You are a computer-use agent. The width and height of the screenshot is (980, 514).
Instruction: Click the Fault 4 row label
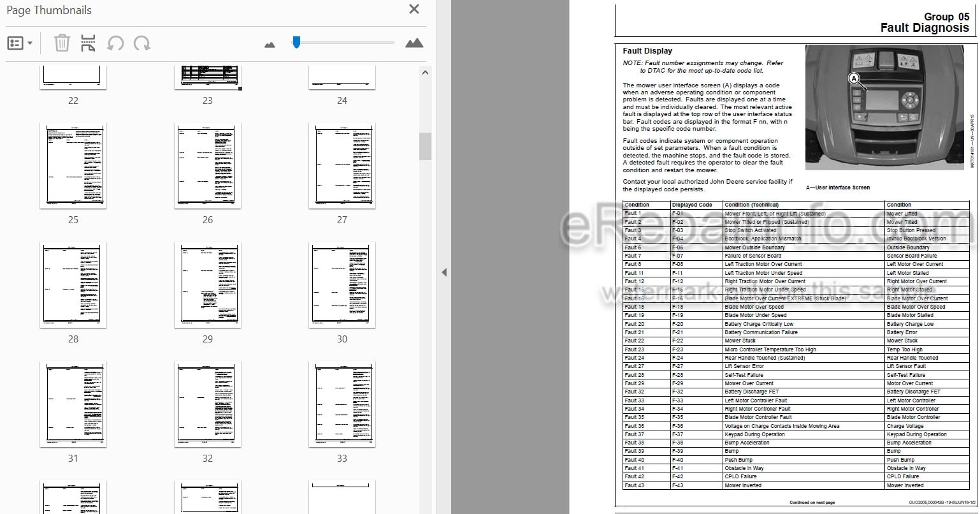(647, 239)
